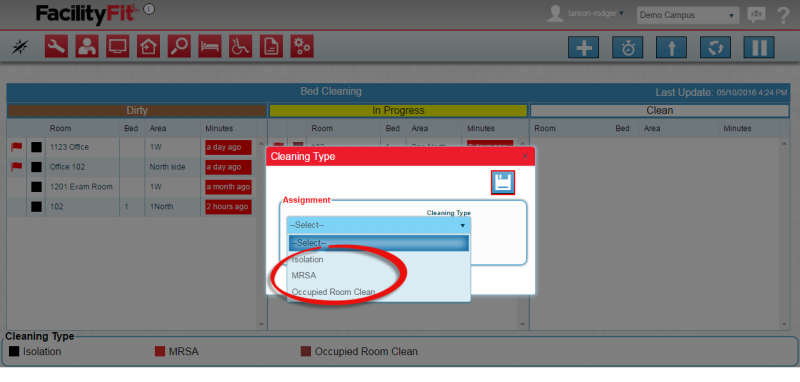Click the compass star icon in toolbar

tap(20, 47)
